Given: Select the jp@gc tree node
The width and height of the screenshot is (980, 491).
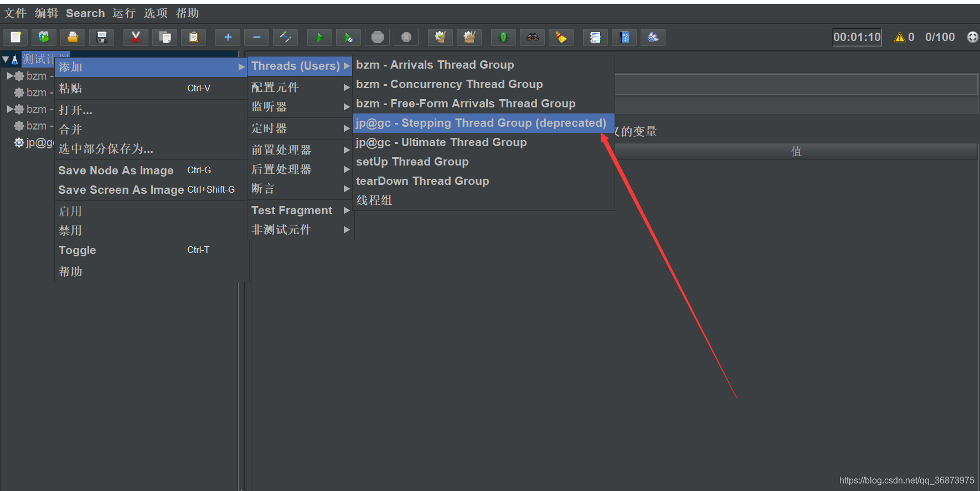Looking at the screenshot, I should (34, 142).
